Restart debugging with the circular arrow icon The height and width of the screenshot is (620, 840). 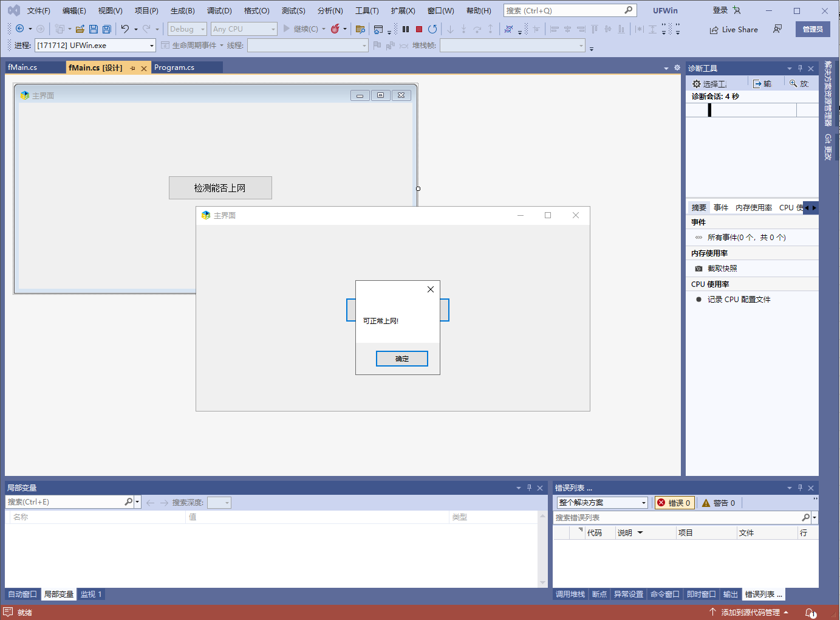[432, 29]
